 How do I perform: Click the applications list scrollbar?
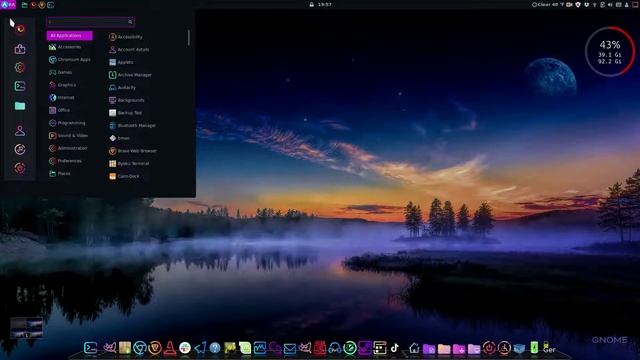coord(189,38)
